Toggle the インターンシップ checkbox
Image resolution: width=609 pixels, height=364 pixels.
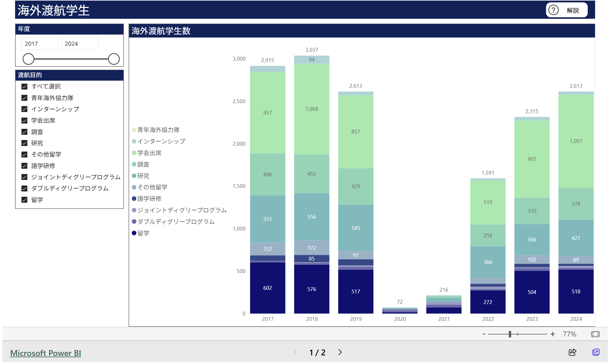tap(25, 109)
